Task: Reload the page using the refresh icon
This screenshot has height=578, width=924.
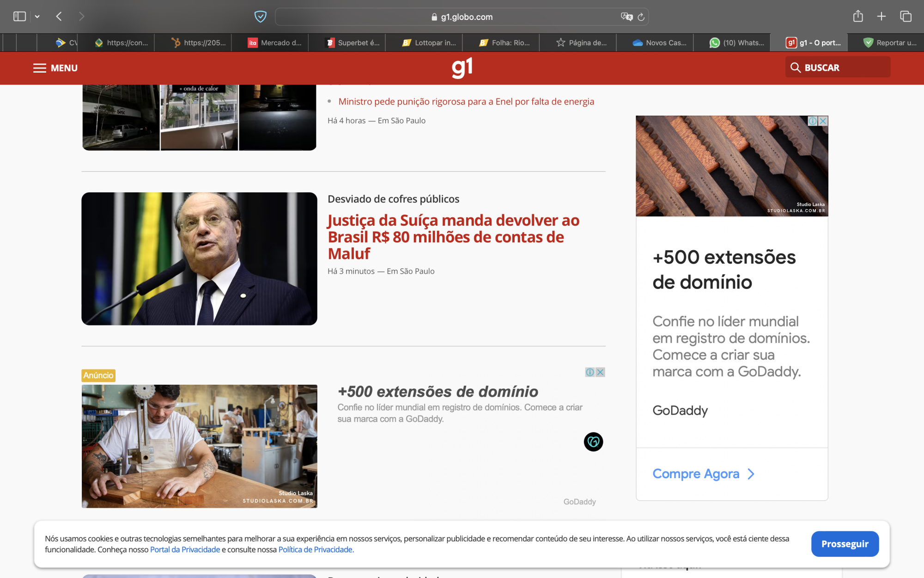Action: [x=641, y=17]
